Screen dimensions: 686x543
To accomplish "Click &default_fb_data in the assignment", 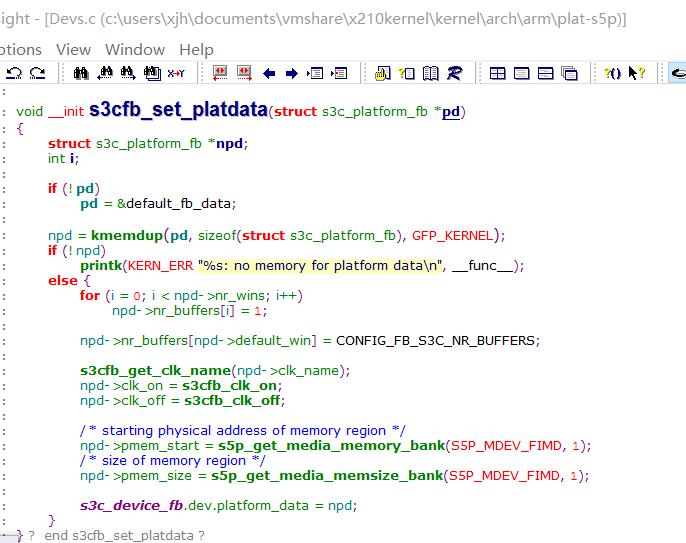I will [x=174, y=204].
